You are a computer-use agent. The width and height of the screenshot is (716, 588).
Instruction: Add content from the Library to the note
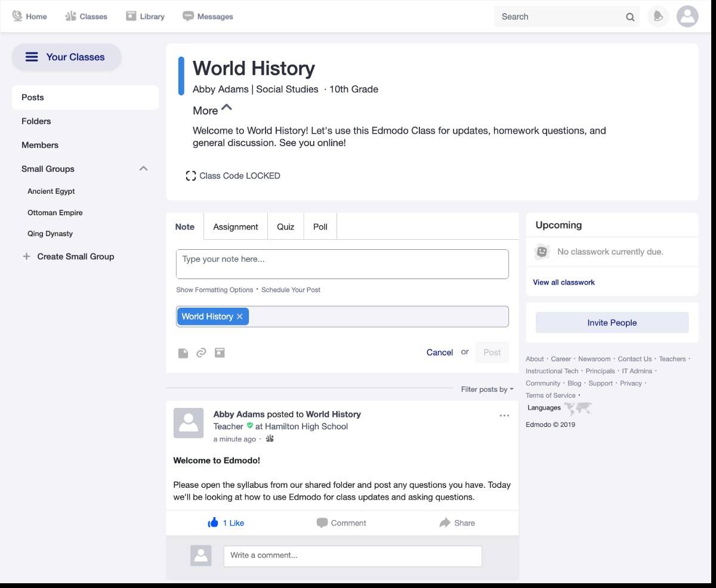(x=220, y=352)
